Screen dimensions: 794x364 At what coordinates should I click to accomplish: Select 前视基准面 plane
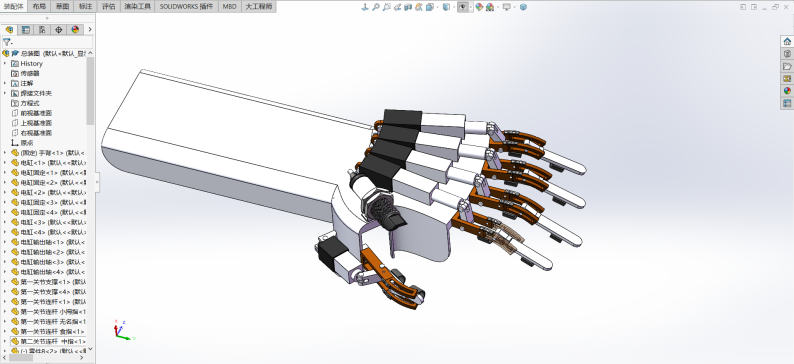tap(31, 113)
